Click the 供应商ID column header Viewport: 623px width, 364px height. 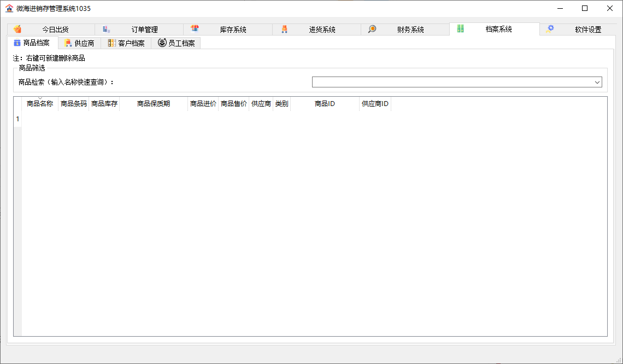pos(375,104)
